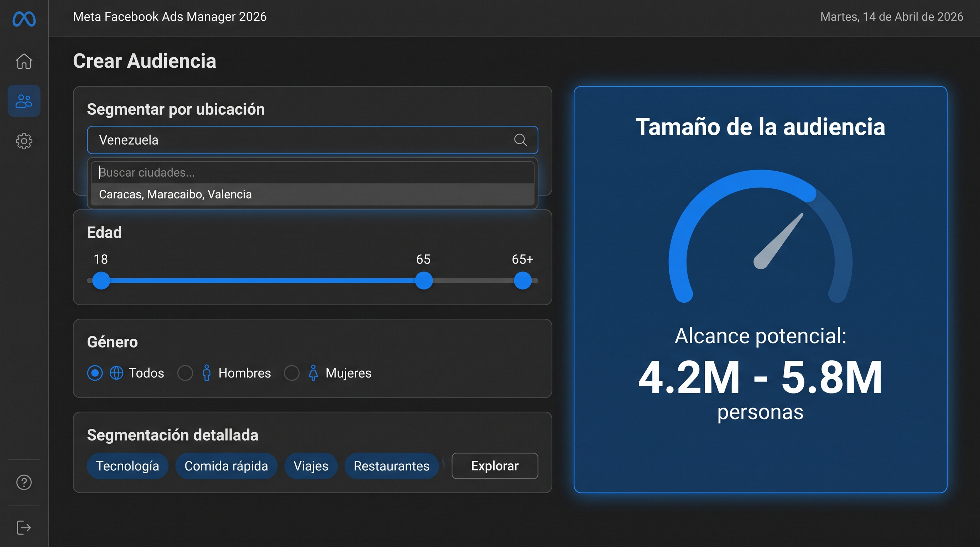Select the Tecnología interest chip
The width and height of the screenshot is (980, 547).
click(x=127, y=466)
